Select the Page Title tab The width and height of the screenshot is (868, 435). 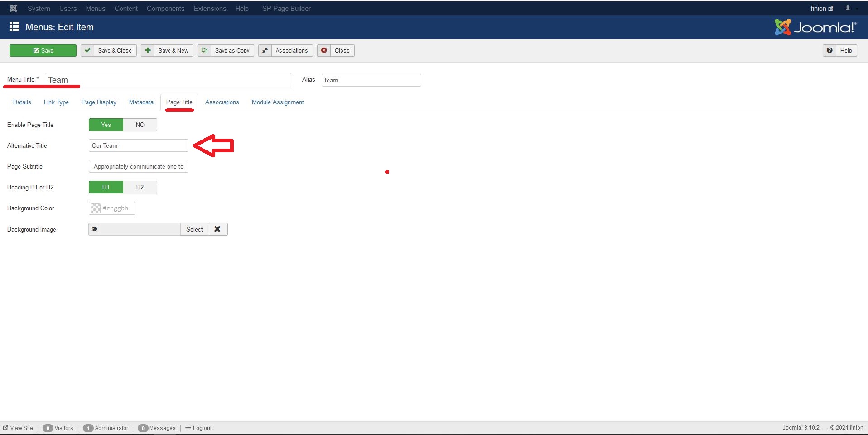point(179,102)
